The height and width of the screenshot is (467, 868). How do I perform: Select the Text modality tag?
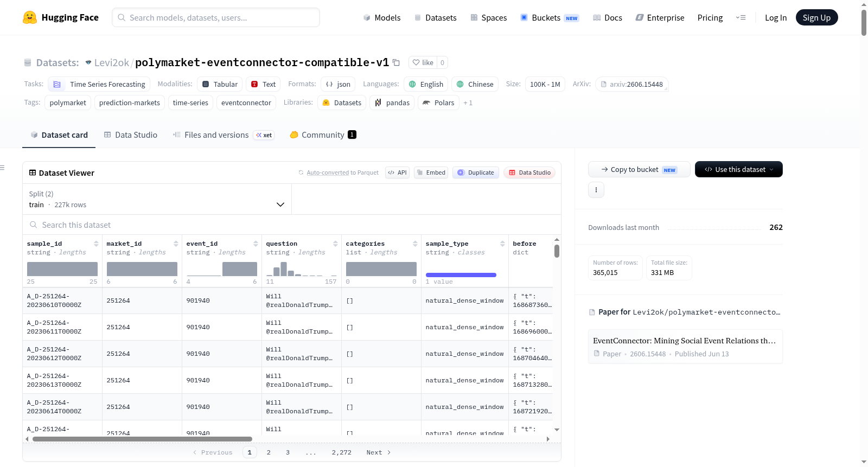pyautogui.click(x=263, y=84)
